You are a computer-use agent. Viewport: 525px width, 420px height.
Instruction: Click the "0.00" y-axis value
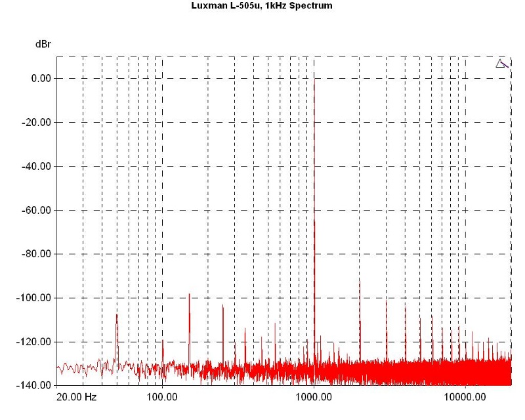(41, 78)
